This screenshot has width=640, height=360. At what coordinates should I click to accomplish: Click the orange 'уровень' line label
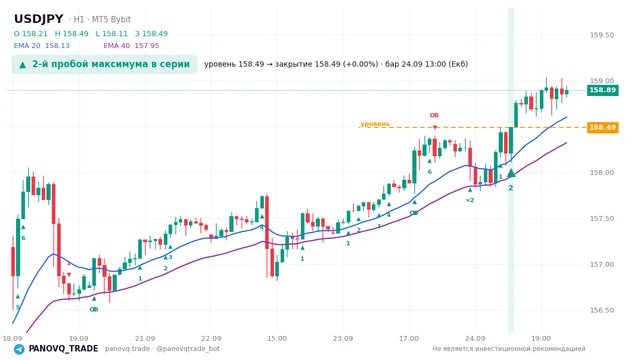pyautogui.click(x=375, y=123)
